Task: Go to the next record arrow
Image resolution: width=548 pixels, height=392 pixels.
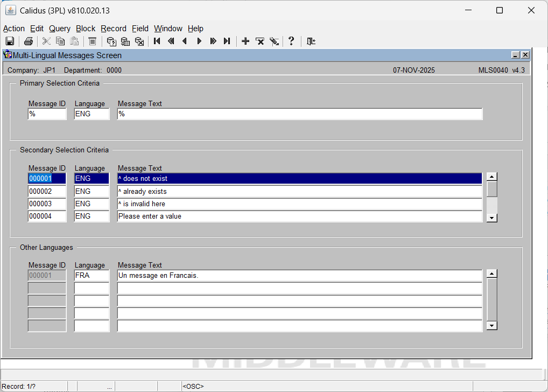Action: [199, 41]
